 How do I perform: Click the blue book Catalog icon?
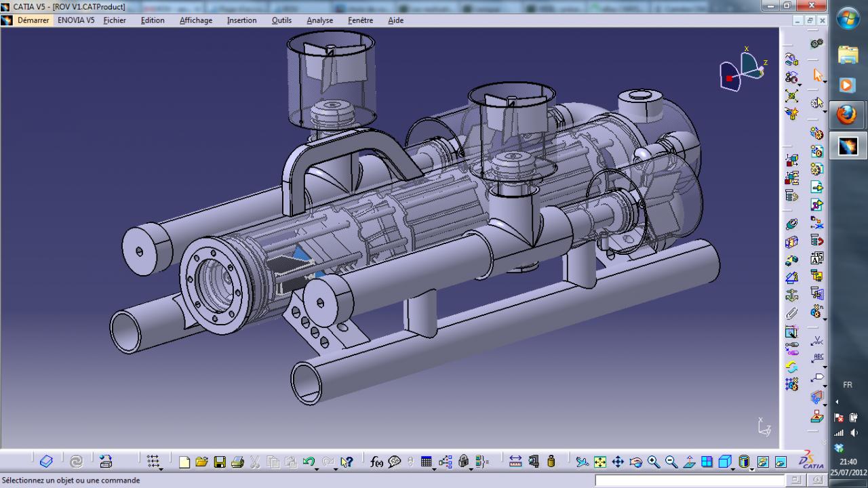(x=46, y=462)
